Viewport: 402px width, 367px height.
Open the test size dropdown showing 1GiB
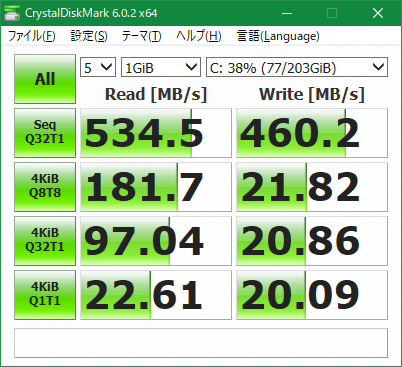(x=161, y=67)
